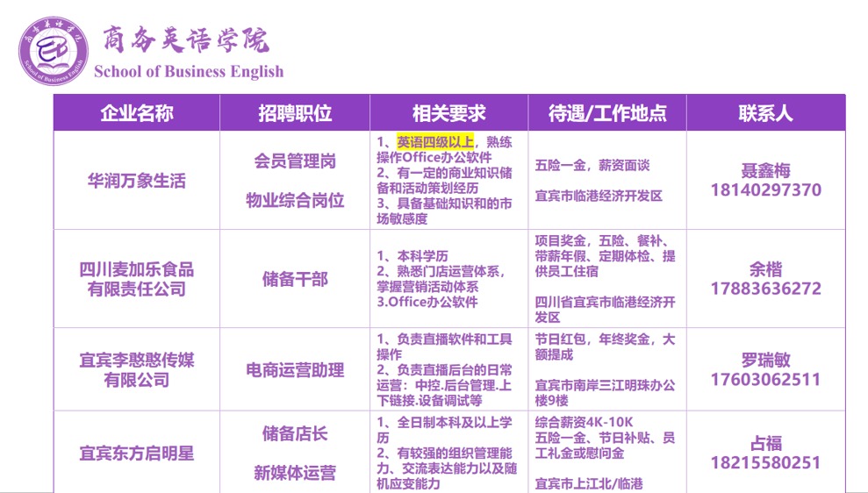This screenshot has height=493, width=868.
Task: Click contact name 占福
Action: (x=765, y=443)
